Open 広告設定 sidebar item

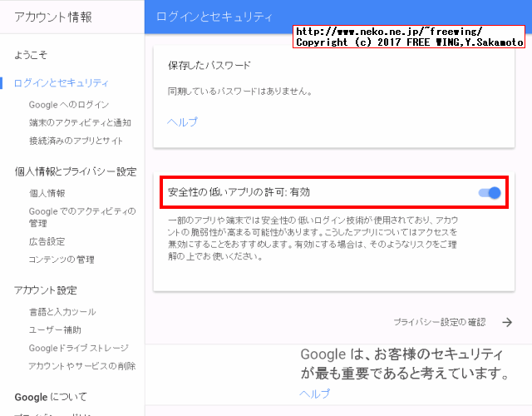(x=47, y=241)
